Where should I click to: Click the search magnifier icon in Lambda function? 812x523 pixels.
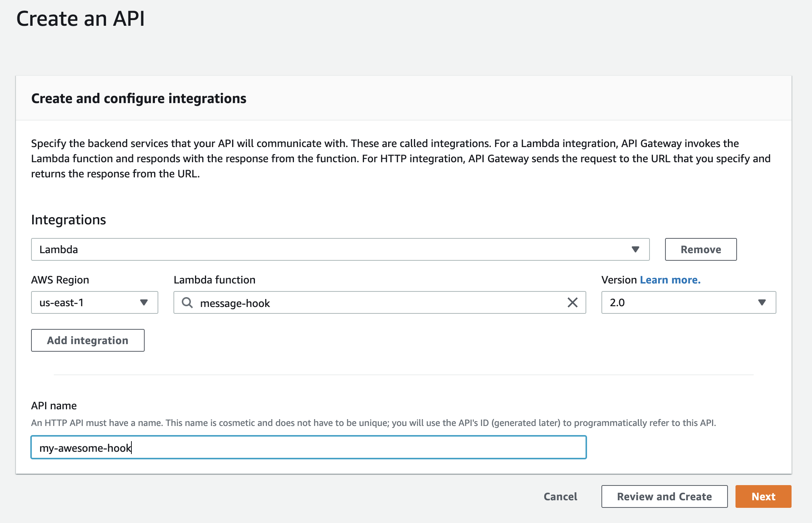(x=187, y=302)
